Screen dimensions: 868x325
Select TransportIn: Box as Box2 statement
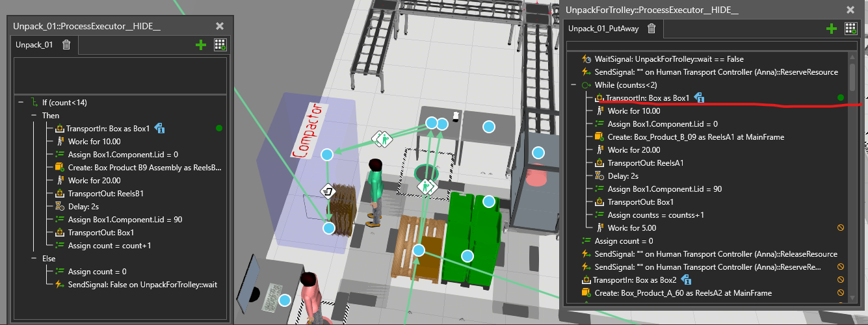(635, 280)
